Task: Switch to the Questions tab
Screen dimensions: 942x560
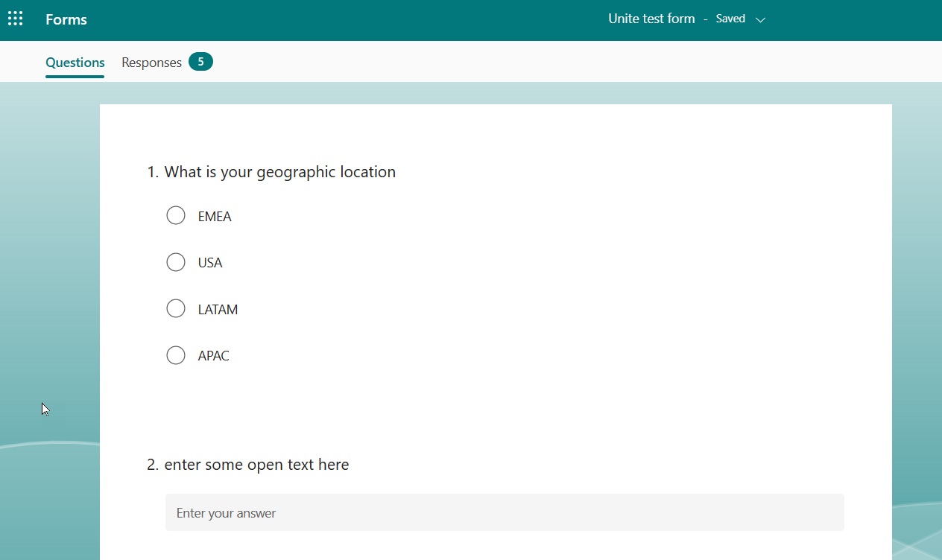Action: (x=75, y=63)
